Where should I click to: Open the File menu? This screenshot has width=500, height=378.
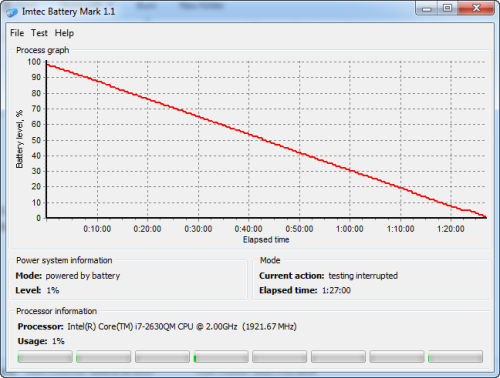(x=17, y=33)
